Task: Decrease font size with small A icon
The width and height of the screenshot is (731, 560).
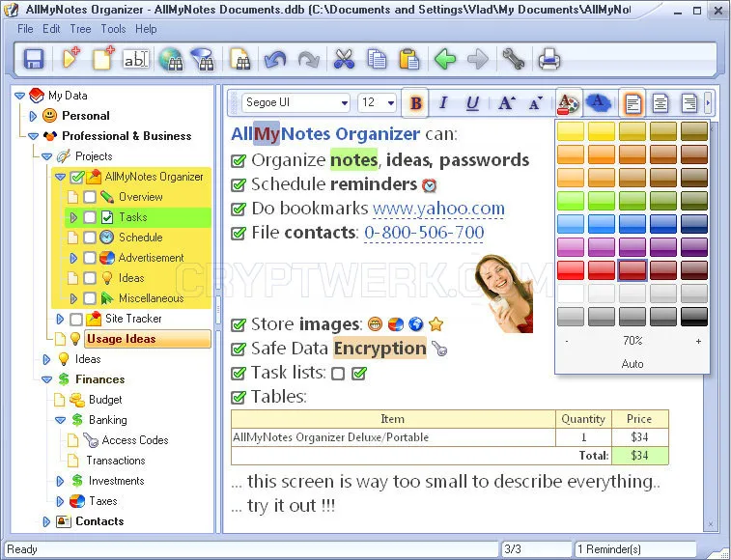Action: coord(536,102)
